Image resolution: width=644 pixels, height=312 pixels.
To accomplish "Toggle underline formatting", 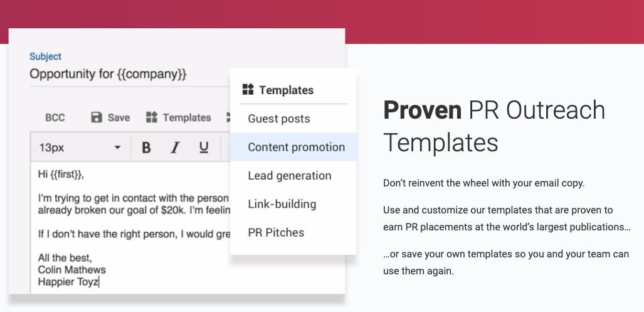I will pos(204,147).
